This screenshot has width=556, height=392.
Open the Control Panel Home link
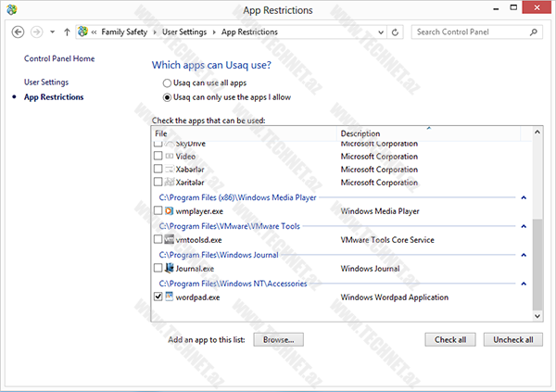click(59, 58)
